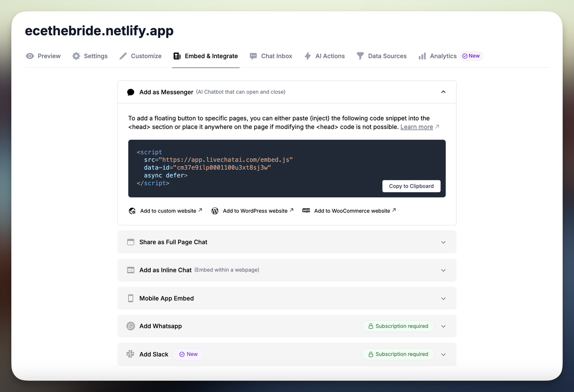Click the Slack icon on Add Slack row
The height and width of the screenshot is (392, 574).
point(130,354)
